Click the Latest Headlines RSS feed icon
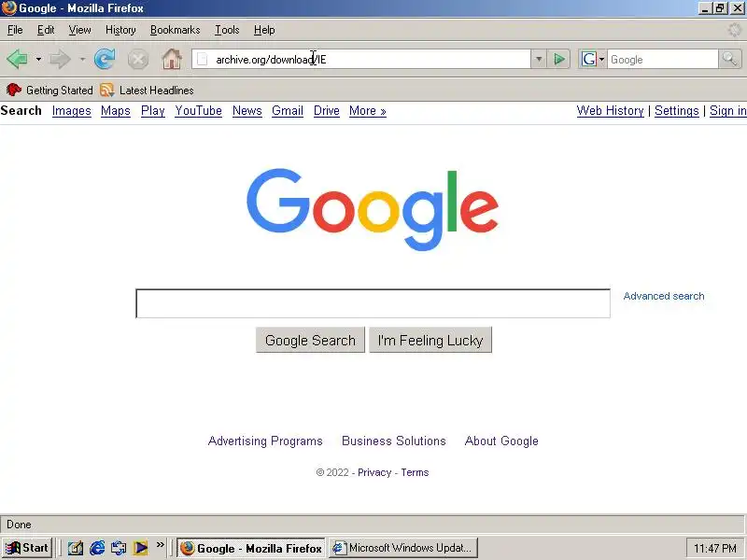 107,90
